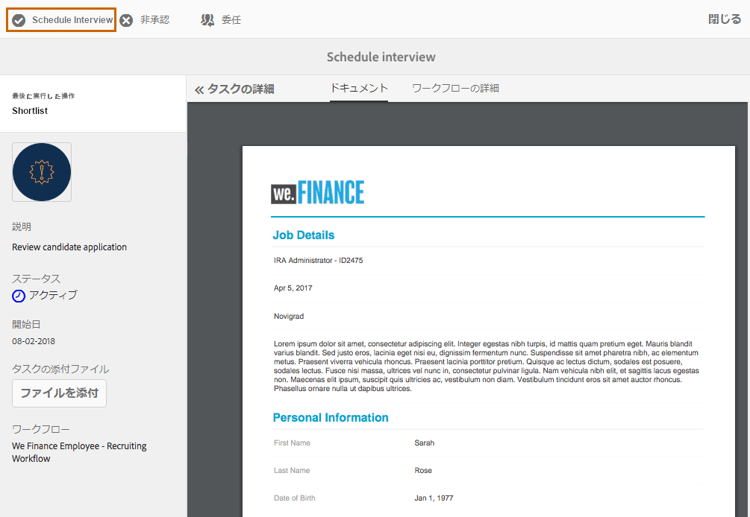Click the we.FINANCE logo in document
750x517 pixels.
click(x=318, y=192)
